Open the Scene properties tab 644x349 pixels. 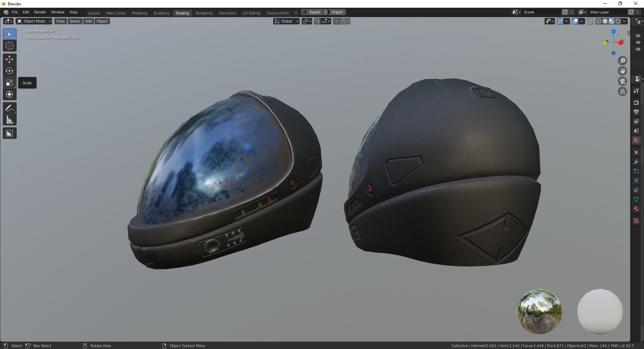pos(636,131)
